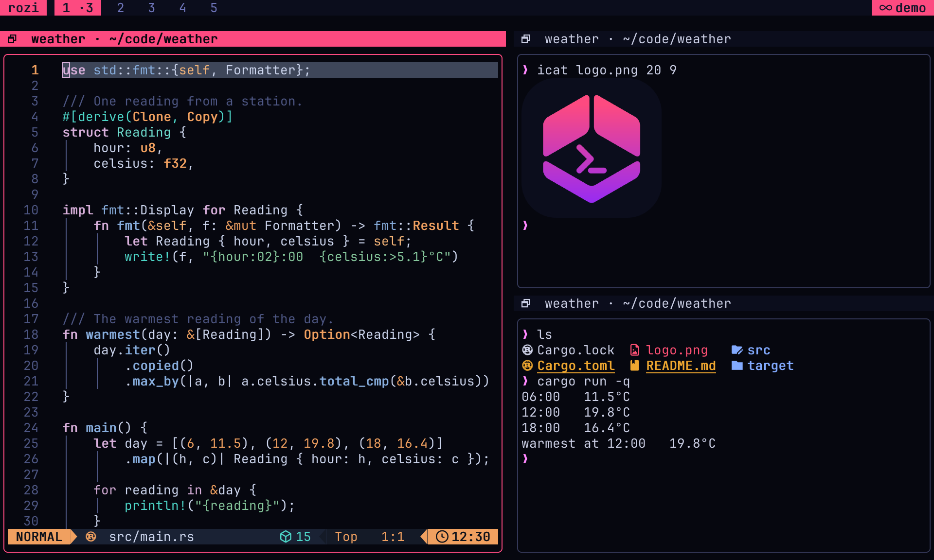Image resolution: width=934 pixels, height=560 pixels.
Task: Click the Top scroll position indicator
Action: [x=346, y=537]
